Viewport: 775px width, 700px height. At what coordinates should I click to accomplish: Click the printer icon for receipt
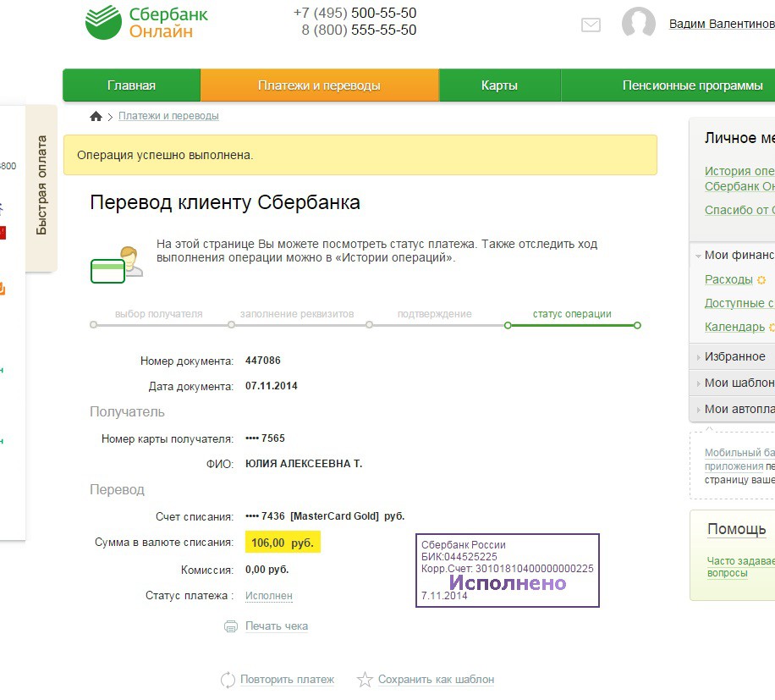(x=231, y=626)
